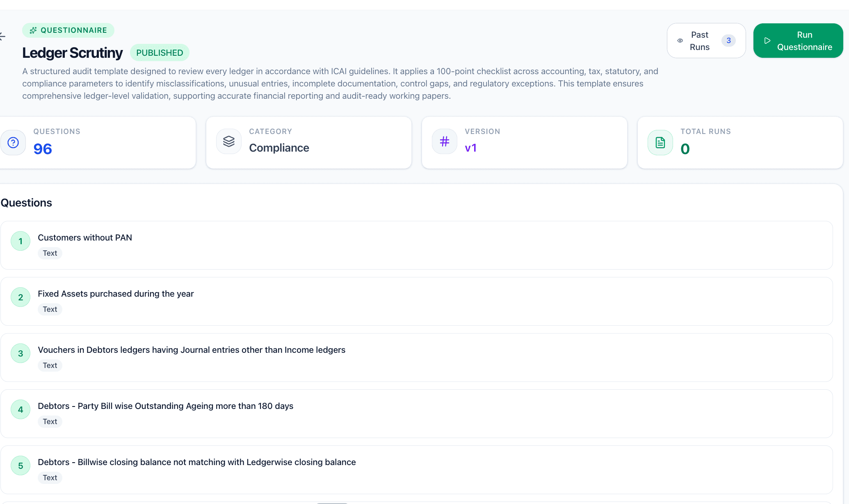The width and height of the screenshot is (849, 504).
Task: Click the play icon inside Run Questionnaire
Action: (x=768, y=41)
